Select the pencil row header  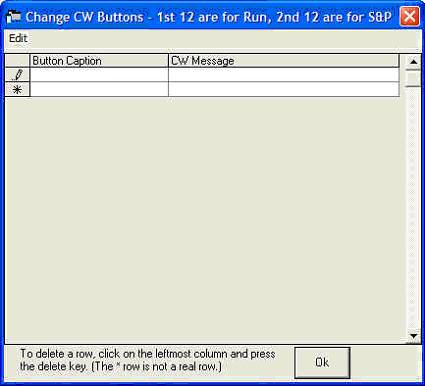pos(17,75)
